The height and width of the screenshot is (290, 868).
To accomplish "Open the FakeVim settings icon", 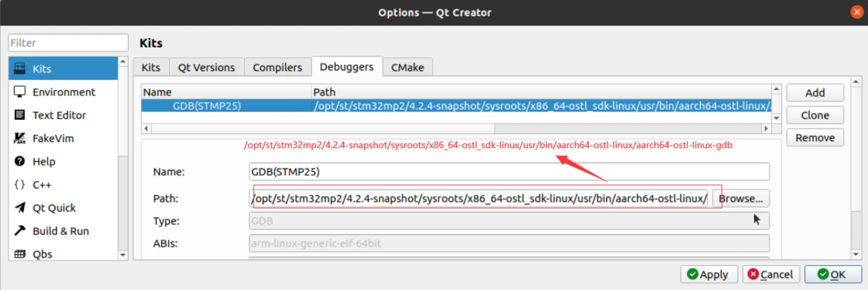I will (20, 138).
